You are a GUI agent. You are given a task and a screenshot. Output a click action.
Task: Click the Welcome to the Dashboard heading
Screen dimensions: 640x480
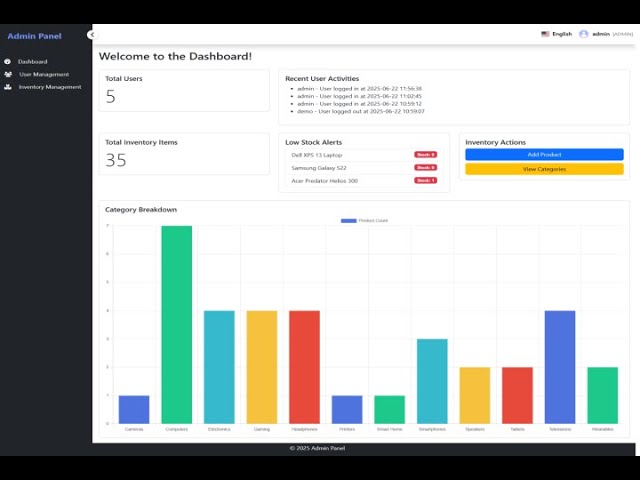175,56
